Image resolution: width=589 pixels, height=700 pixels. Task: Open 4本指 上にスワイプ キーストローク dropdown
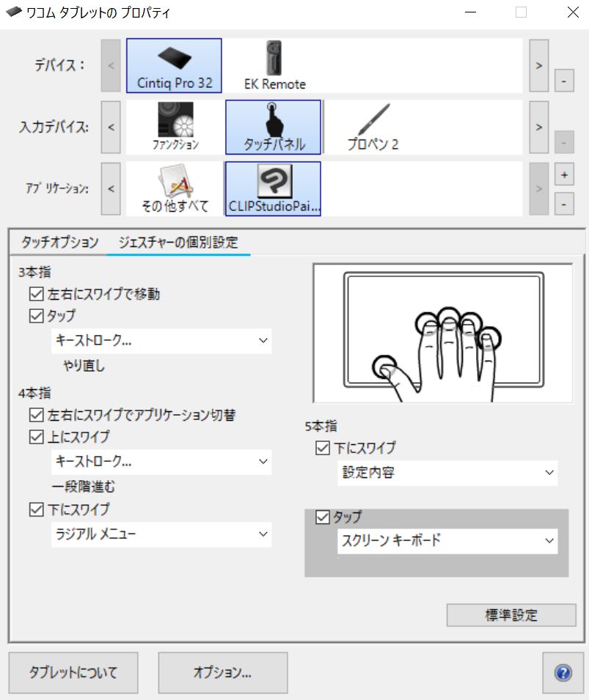161,462
